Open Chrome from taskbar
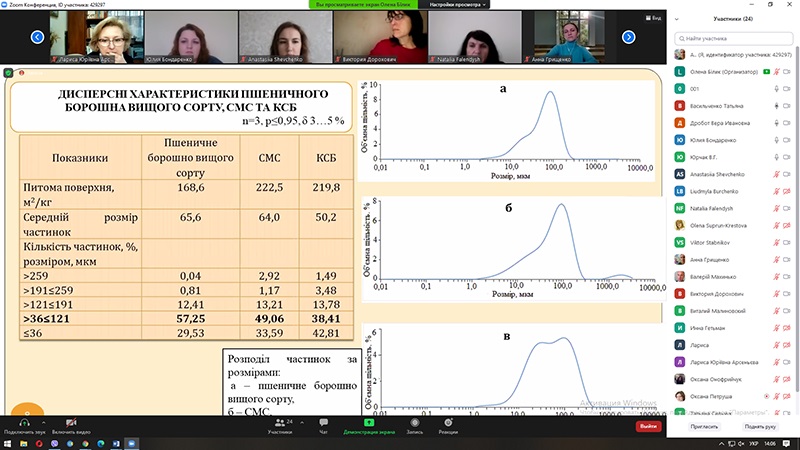Image resolution: width=800 pixels, height=450 pixels. click(x=85, y=444)
